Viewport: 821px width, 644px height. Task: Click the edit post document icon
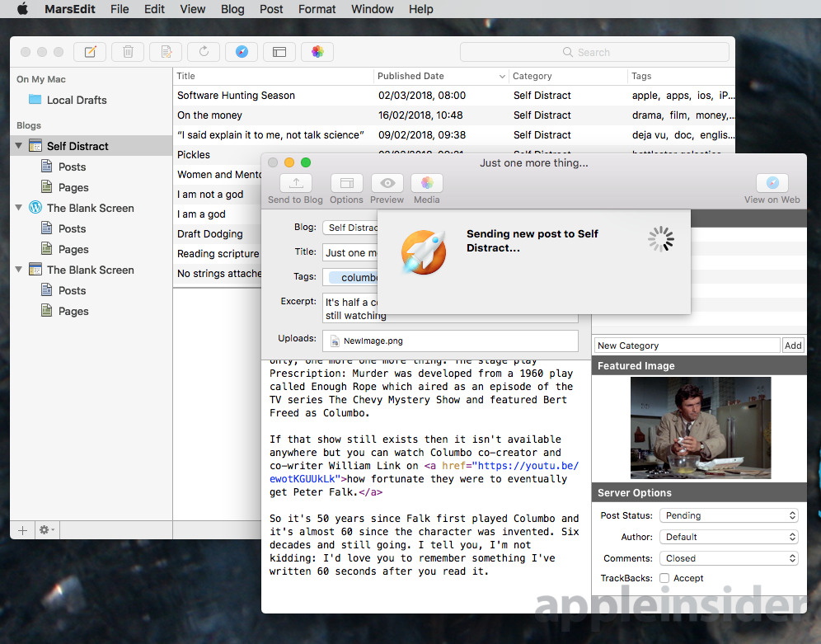[x=166, y=52]
